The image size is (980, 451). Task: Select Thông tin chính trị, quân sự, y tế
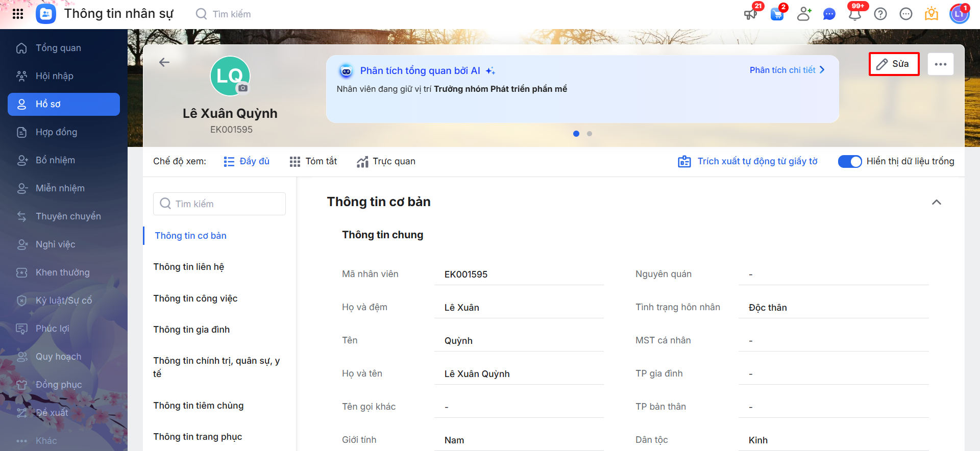[x=217, y=367]
